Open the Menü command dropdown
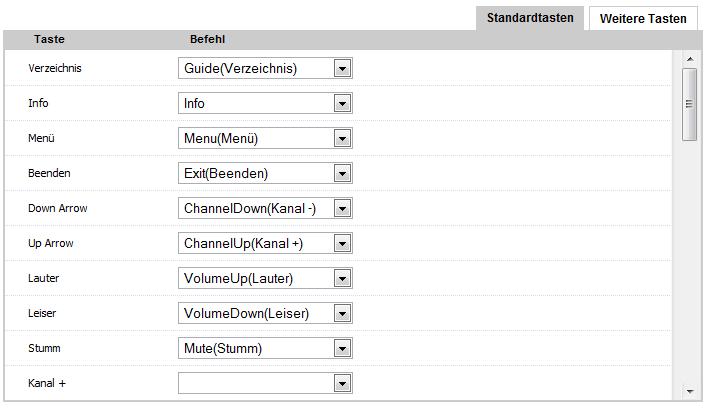Viewport: 717px width, 409px height. coord(342,139)
